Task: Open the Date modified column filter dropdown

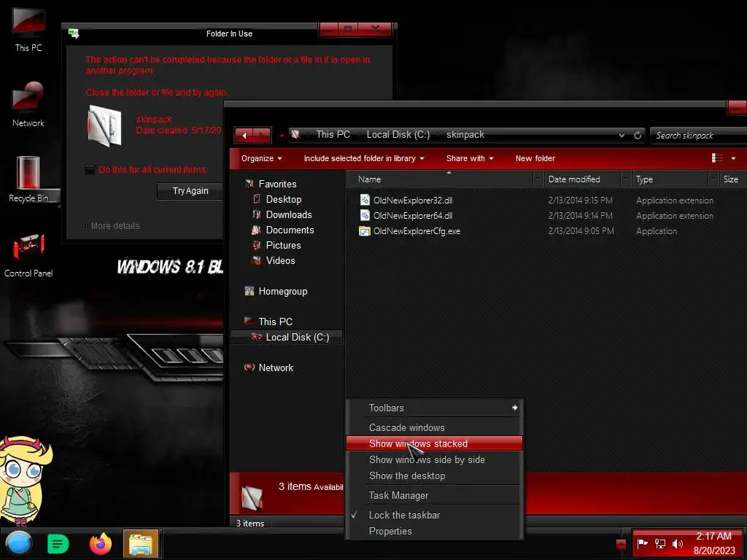Action: [x=625, y=179]
